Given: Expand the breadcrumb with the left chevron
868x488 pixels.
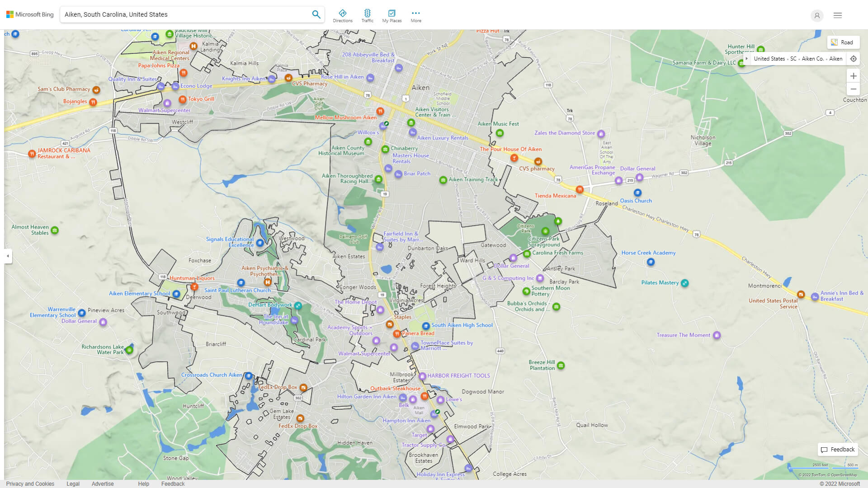Looking at the screenshot, I should pyautogui.click(x=746, y=59).
